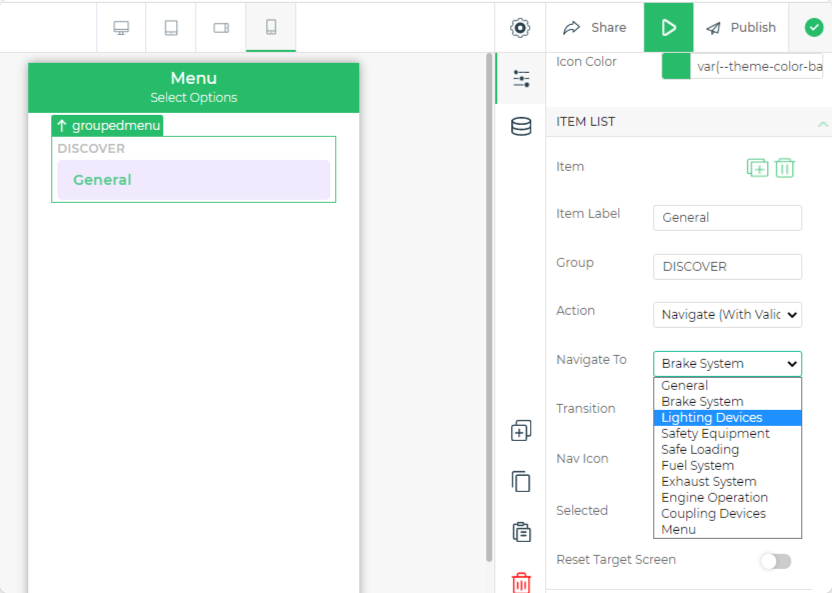Open the data source database icon
The width and height of the screenshot is (832, 593).
521,127
